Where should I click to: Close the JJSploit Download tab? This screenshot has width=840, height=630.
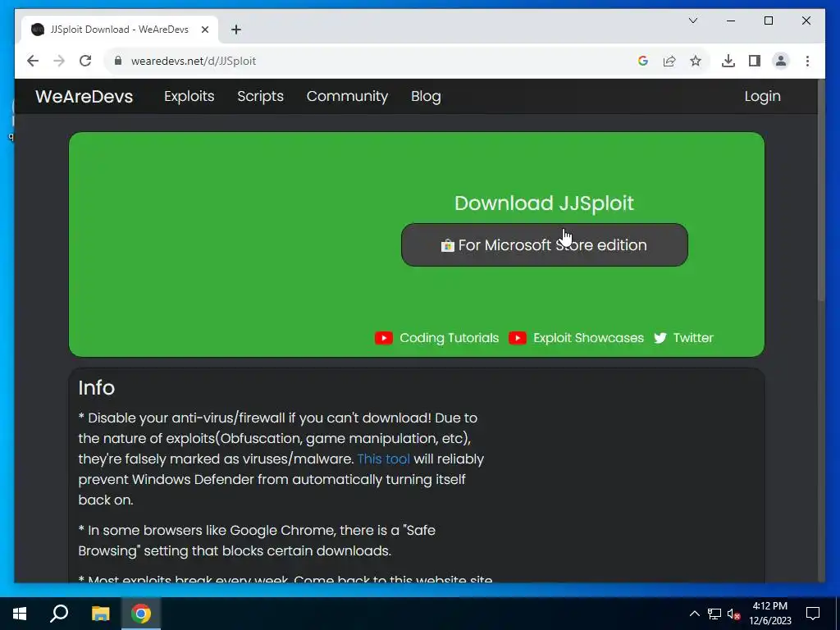pyautogui.click(x=204, y=30)
